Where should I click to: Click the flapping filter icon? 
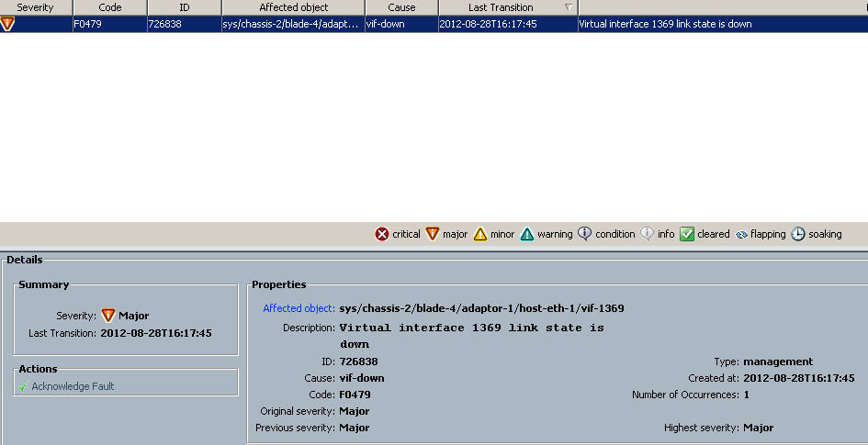click(x=741, y=234)
